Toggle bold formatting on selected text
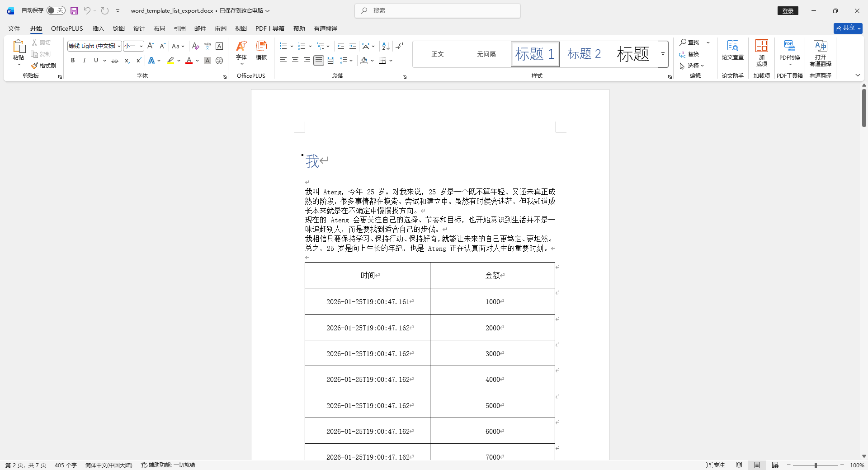Image resolution: width=868 pixels, height=470 pixels. point(72,60)
